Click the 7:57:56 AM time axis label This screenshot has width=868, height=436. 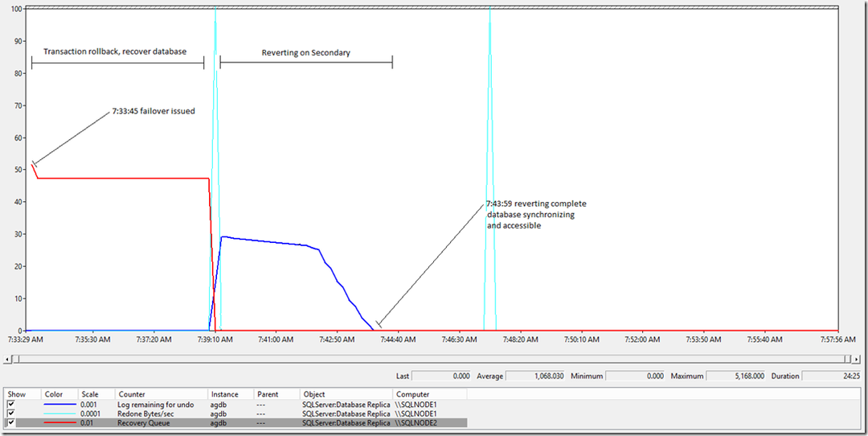pos(838,339)
